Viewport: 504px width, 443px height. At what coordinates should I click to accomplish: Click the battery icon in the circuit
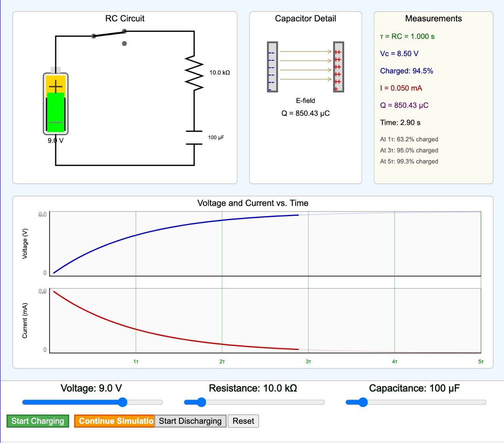tap(56, 104)
